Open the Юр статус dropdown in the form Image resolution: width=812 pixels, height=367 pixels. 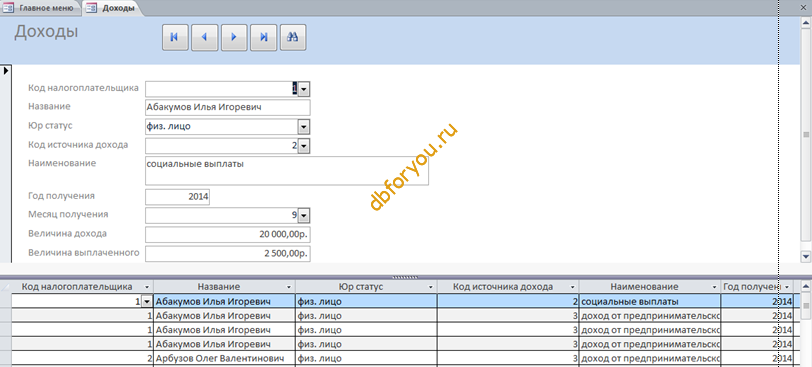coord(304,126)
